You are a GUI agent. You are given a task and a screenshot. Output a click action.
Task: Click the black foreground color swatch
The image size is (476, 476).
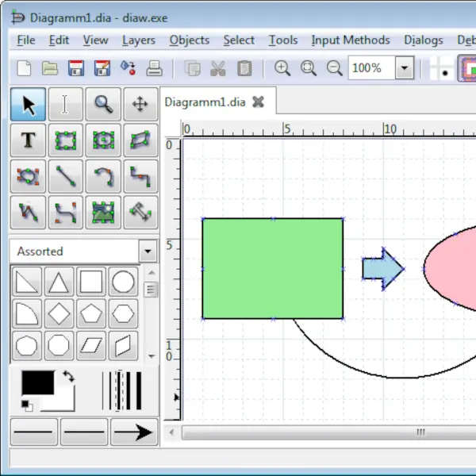[x=36, y=382]
